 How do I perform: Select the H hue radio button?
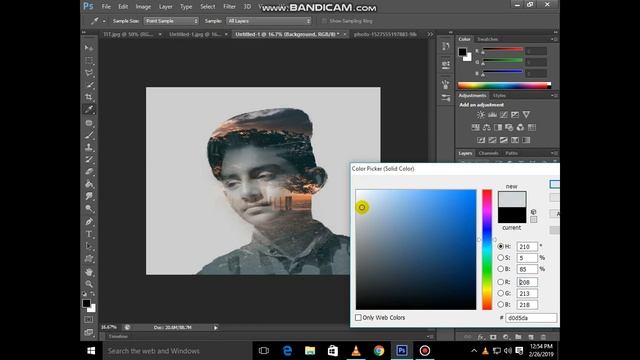pos(500,247)
